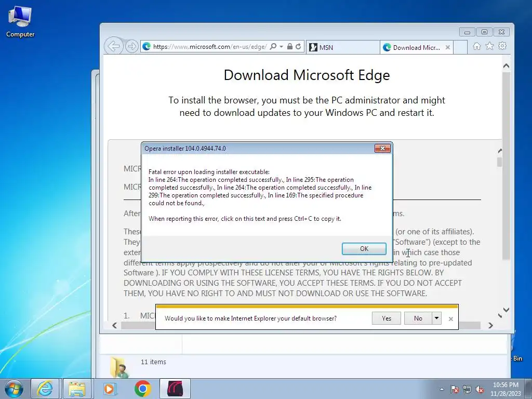The image size is (532, 399).
Task: Go forward with the browser Forward arrow
Action: point(131,46)
